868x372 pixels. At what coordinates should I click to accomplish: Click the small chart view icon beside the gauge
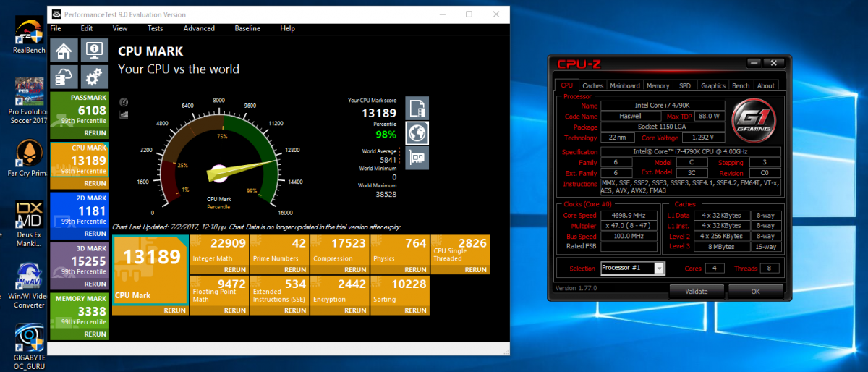123,114
